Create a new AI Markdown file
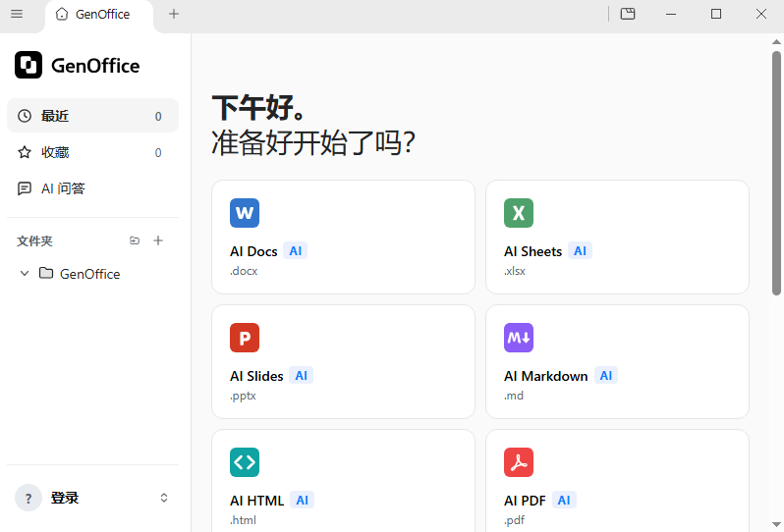The height and width of the screenshot is (532, 784). 617,361
